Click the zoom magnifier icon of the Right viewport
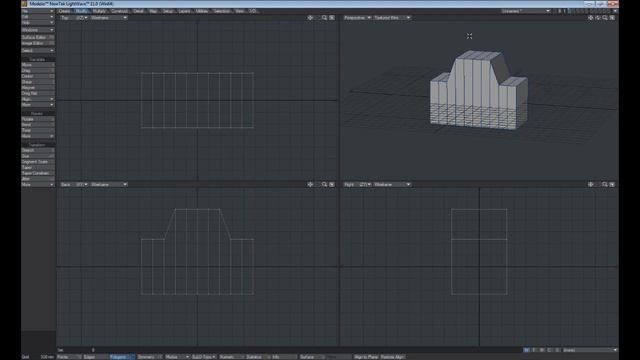This screenshot has height=360, width=640. pyautogui.click(x=605, y=184)
